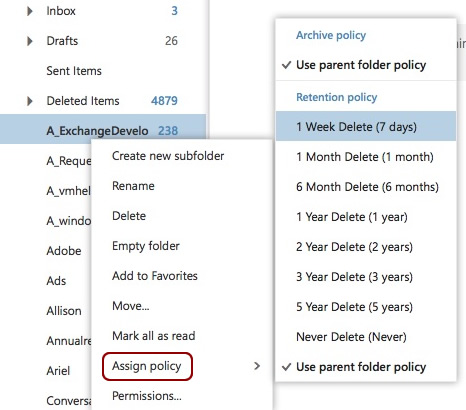The height and width of the screenshot is (410, 466).
Task: Open the Adobe folder
Action: tap(64, 251)
